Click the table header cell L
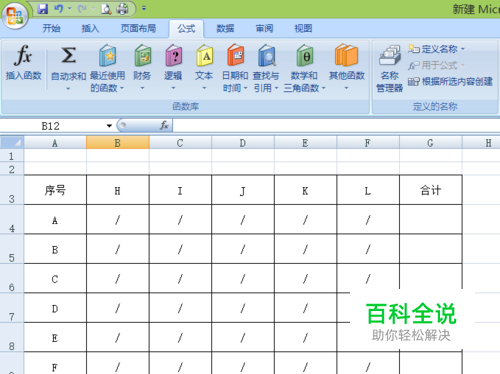500x374 pixels. 368,190
